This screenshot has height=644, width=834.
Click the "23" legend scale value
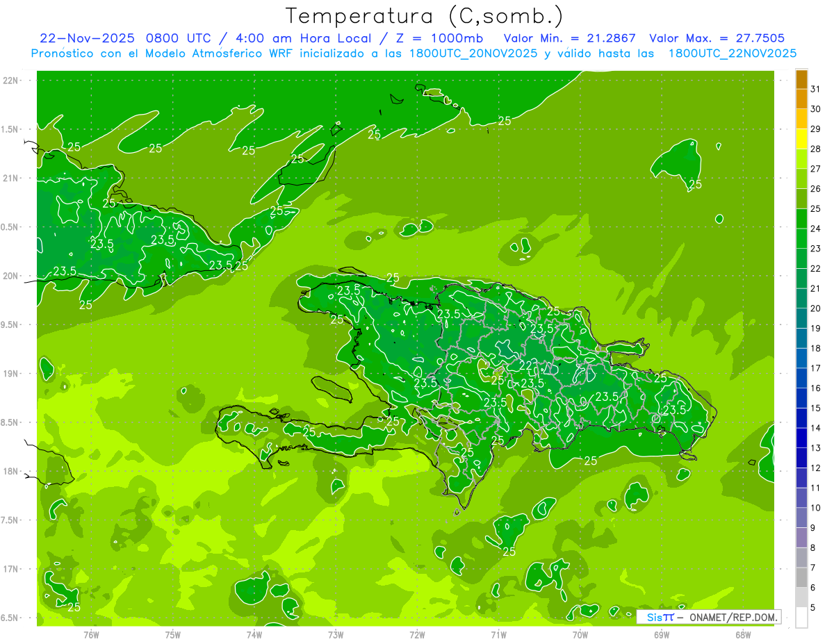coord(816,249)
